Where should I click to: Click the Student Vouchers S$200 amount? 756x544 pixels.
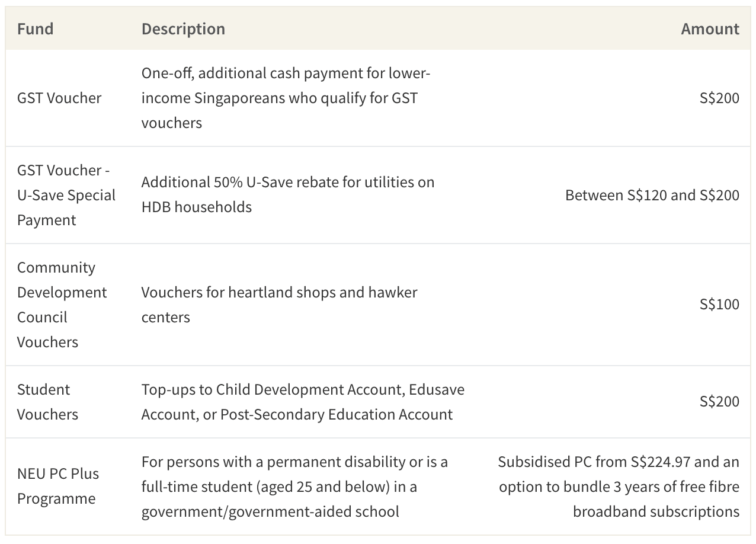click(x=719, y=401)
